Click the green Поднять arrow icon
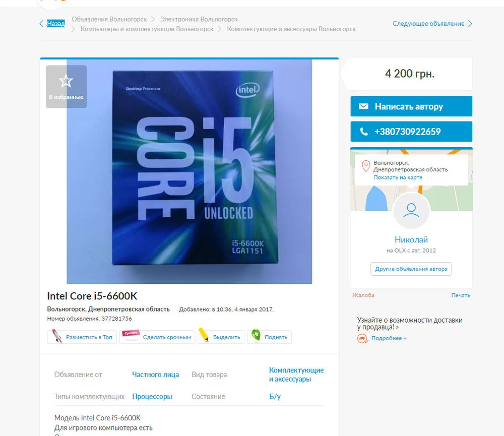The height and width of the screenshot is (436, 504). click(256, 335)
